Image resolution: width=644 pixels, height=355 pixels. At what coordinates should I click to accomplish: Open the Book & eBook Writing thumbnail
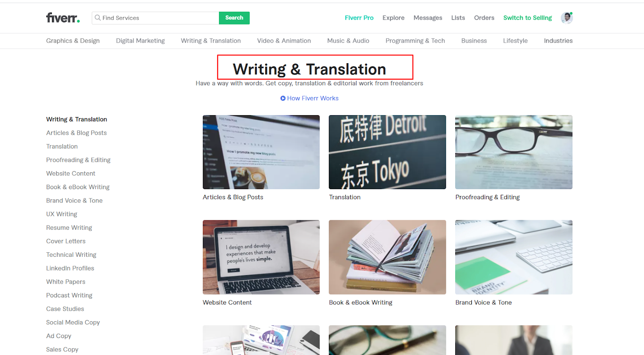tap(387, 257)
